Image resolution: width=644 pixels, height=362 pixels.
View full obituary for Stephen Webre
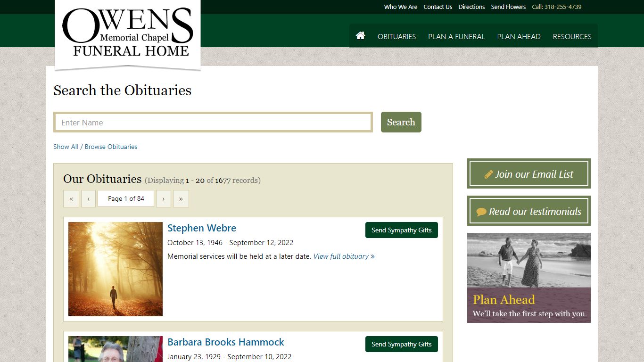coord(344,256)
